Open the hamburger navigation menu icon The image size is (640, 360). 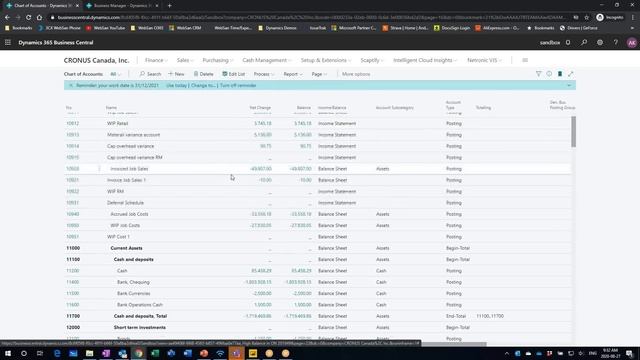click(x=525, y=60)
